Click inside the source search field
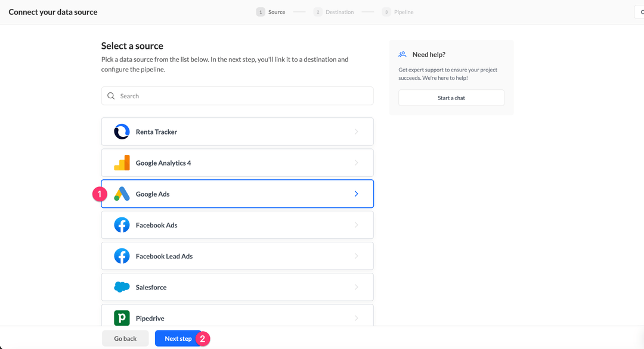Image resolution: width=644 pixels, height=349 pixels. click(237, 95)
